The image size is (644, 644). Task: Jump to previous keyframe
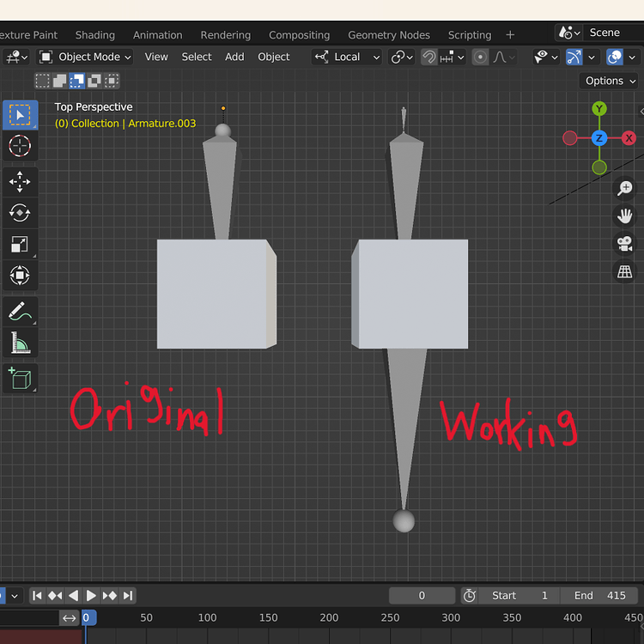click(x=55, y=596)
